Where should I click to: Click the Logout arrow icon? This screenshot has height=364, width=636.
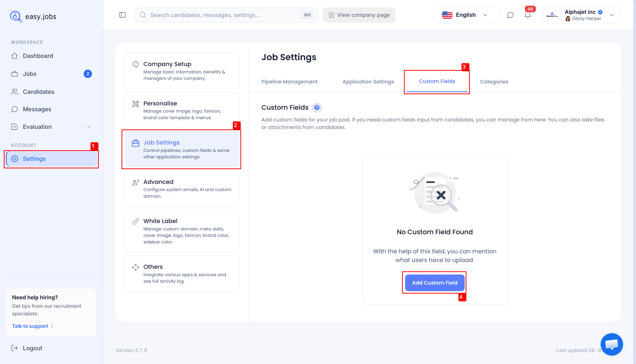tap(14, 348)
